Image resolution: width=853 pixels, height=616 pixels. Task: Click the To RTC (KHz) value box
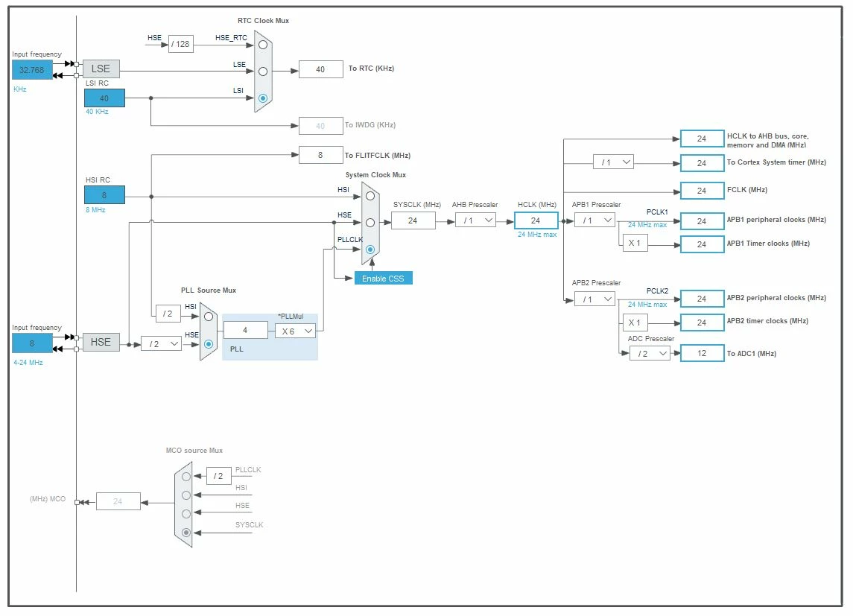pyautogui.click(x=321, y=69)
